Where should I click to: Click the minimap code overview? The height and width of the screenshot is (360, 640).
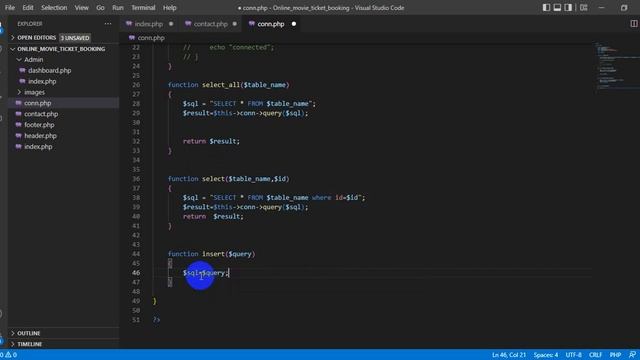616,65
